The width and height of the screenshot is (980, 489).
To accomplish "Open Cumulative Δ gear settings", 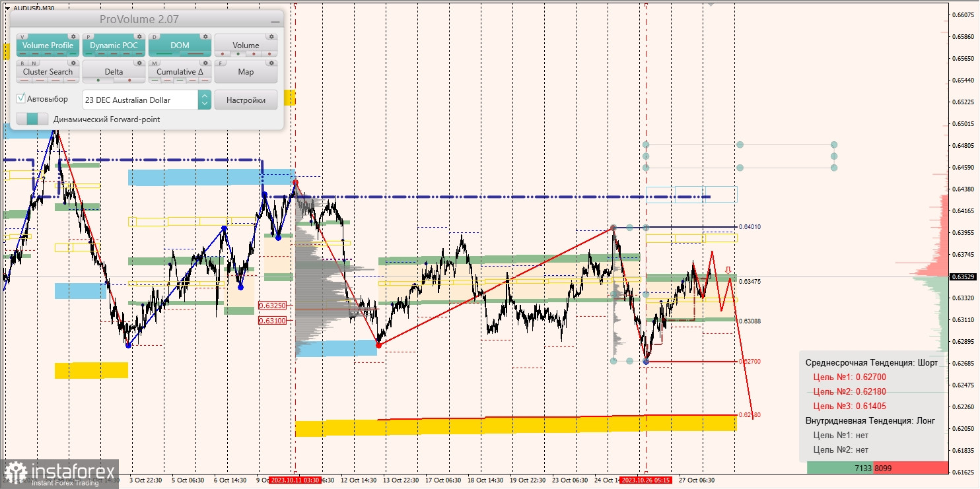I will tap(205, 63).
